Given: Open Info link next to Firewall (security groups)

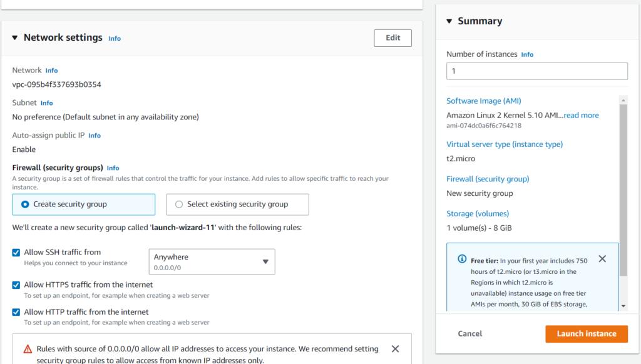Looking at the screenshot, I should point(113,168).
